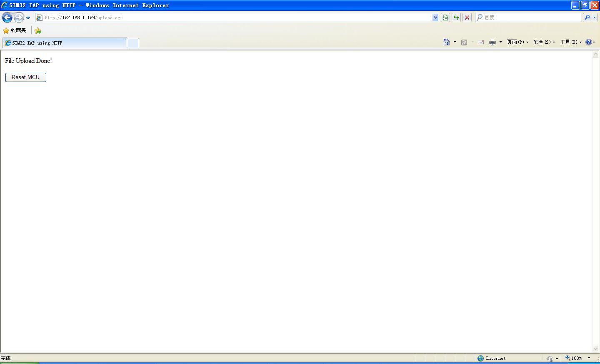Click the zoom magnifier 100% level
Viewport: 600px width, 364px height.
pyautogui.click(x=574, y=358)
